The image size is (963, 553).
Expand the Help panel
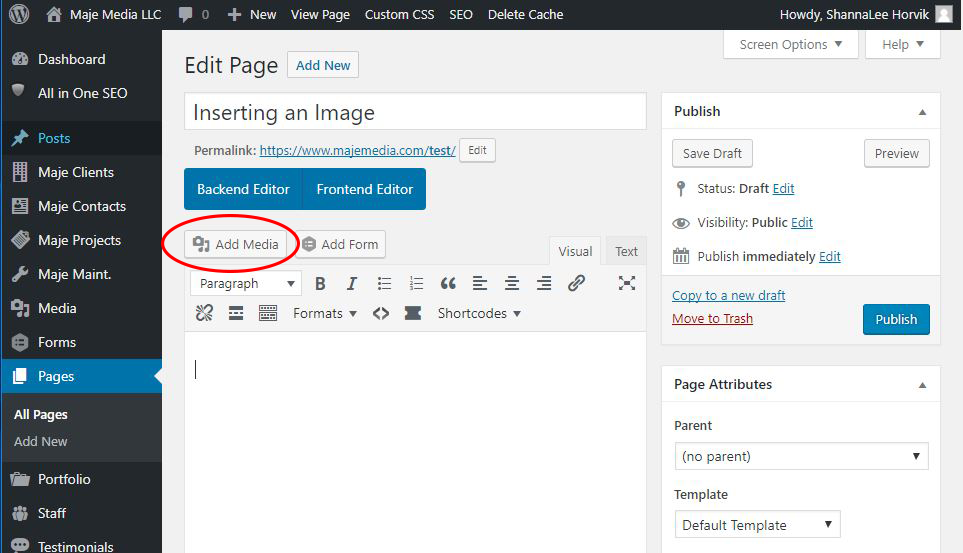tap(903, 44)
